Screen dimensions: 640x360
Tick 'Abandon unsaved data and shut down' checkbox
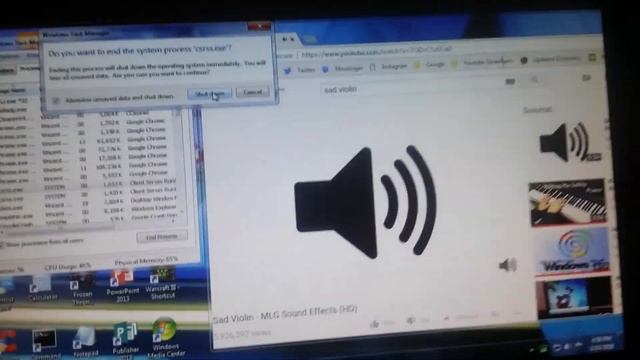(56, 100)
